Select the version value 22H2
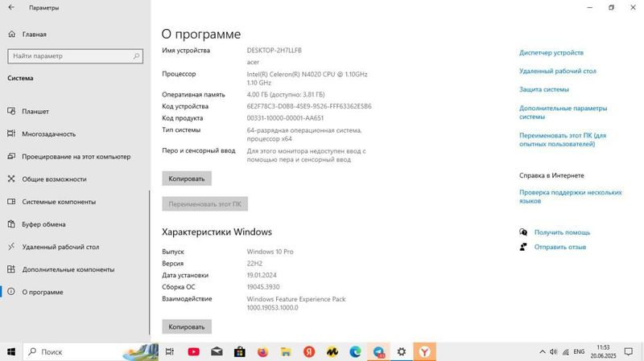This screenshot has height=361, width=644. [x=254, y=264]
